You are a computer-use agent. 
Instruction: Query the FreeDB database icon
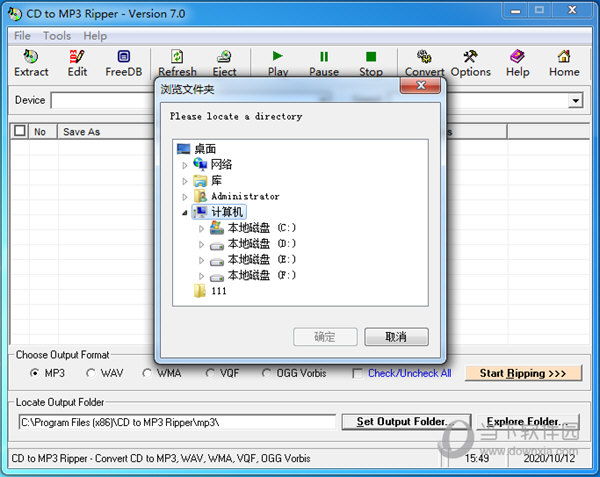124,57
